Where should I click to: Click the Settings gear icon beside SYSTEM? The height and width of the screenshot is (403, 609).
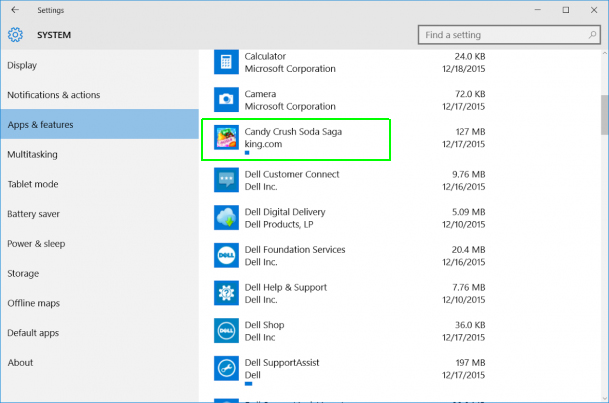click(x=15, y=35)
